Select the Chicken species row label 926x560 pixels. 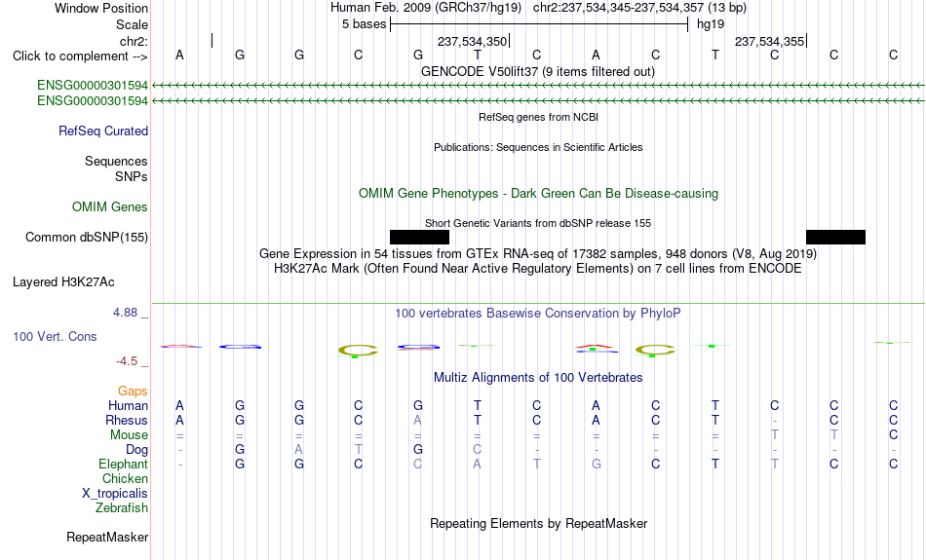click(x=125, y=478)
